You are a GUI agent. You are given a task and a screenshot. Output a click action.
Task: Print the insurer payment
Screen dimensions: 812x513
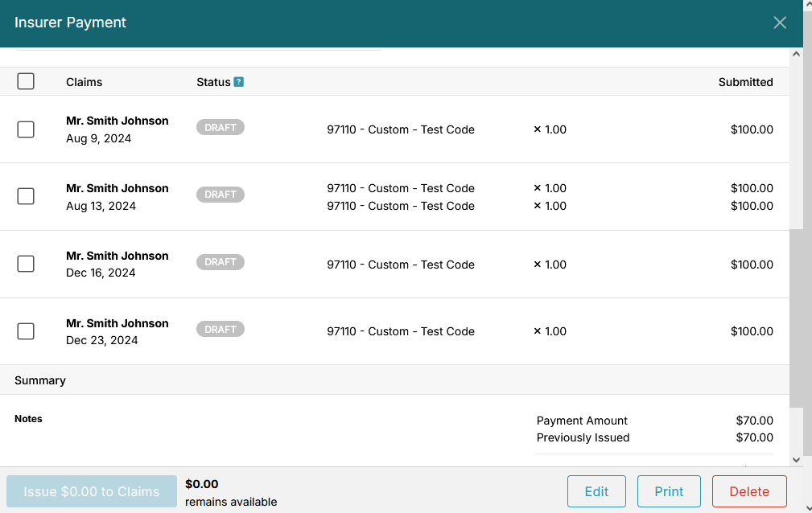click(x=669, y=490)
